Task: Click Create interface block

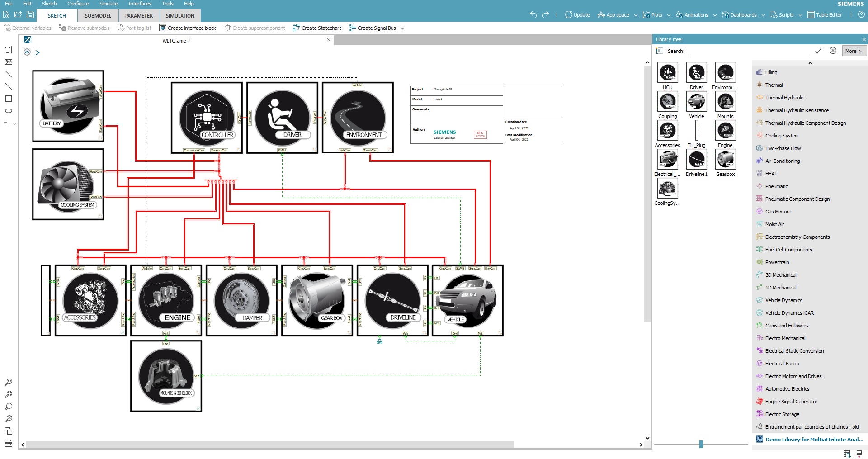Action: (x=188, y=28)
